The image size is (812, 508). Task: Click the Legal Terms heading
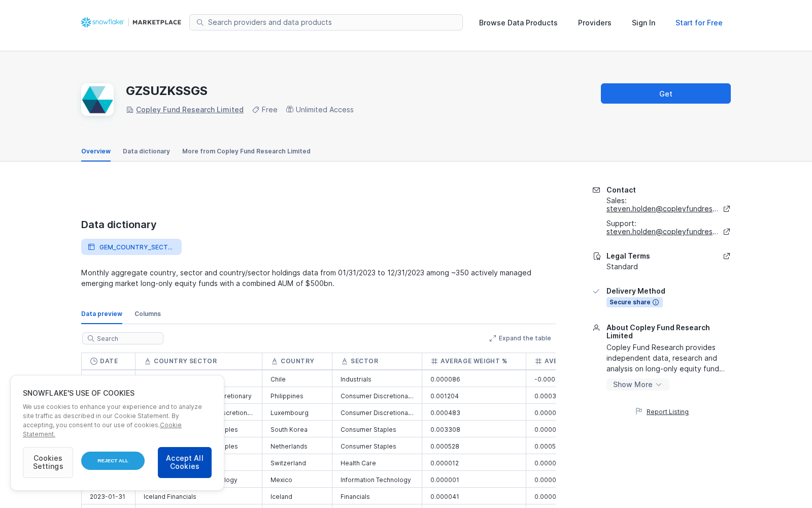[628, 256]
